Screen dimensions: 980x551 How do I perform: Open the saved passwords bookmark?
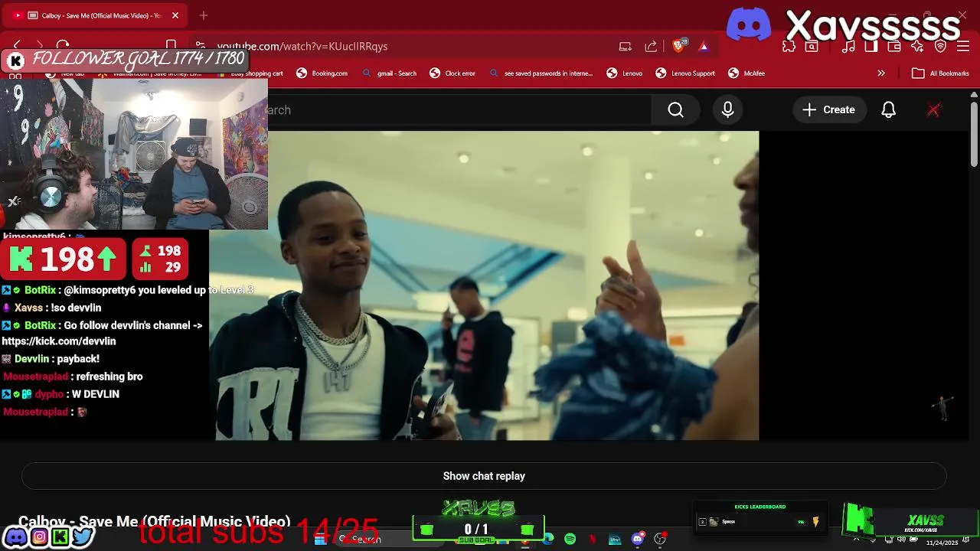541,73
